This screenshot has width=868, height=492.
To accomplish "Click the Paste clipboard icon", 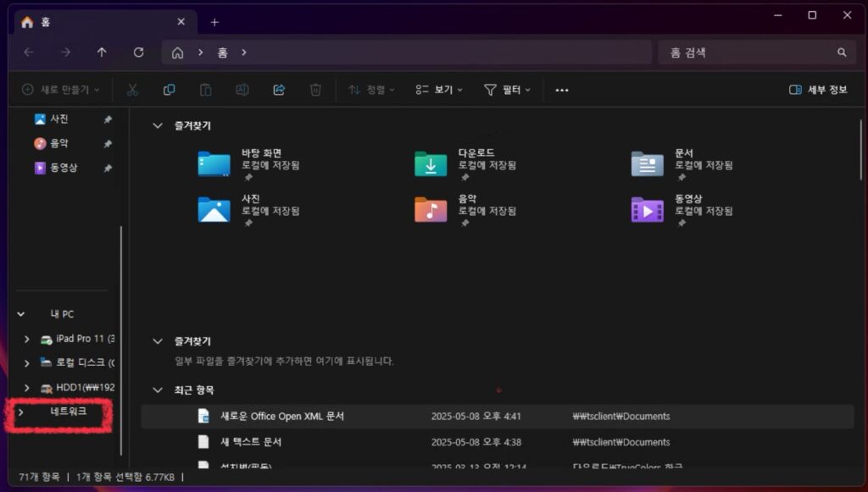I will click(x=205, y=90).
